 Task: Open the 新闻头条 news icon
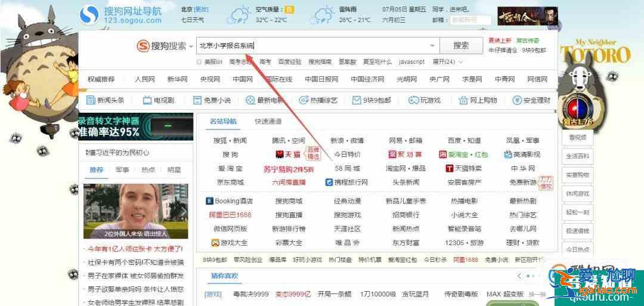click(91, 100)
